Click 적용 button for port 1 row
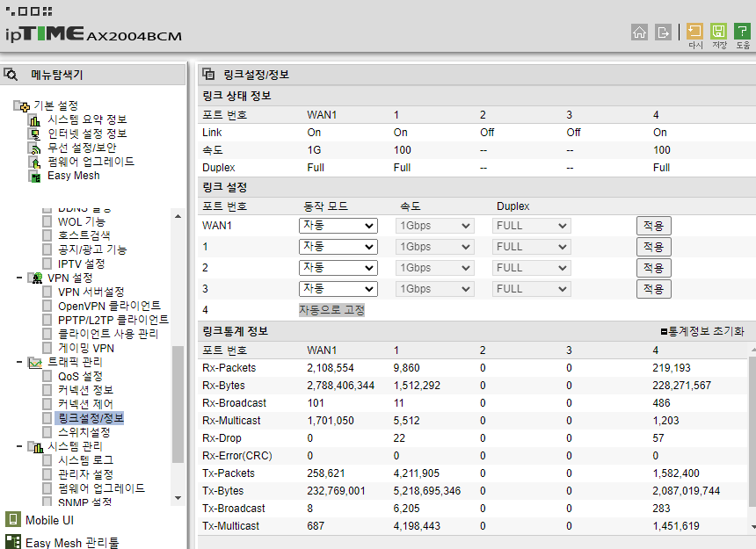 (x=654, y=247)
